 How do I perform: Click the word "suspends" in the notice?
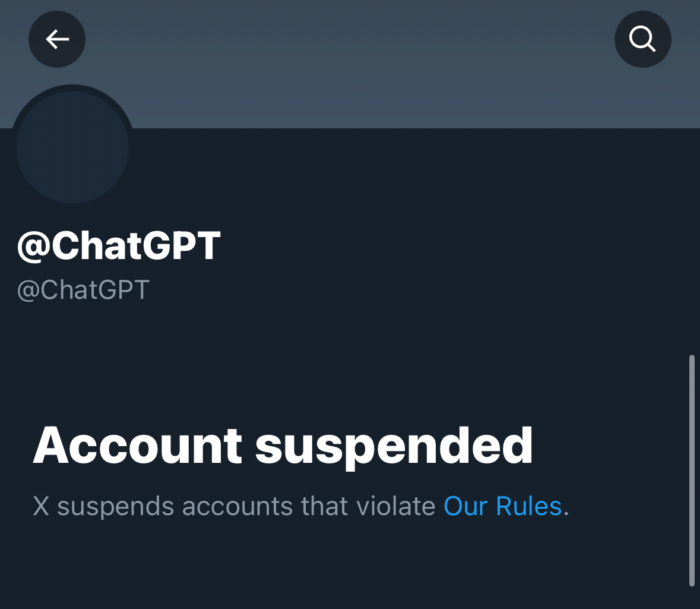tap(116, 507)
